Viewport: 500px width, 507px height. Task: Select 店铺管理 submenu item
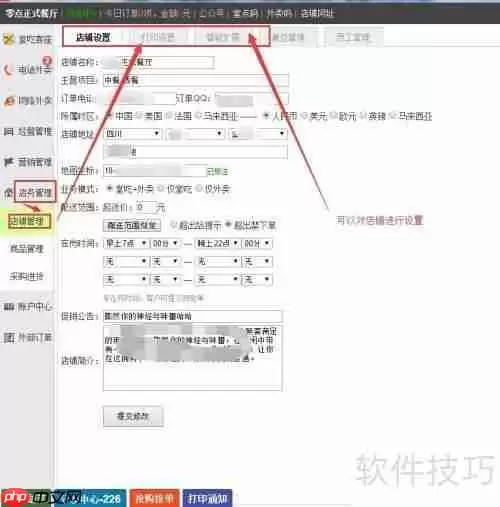[x=29, y=221]
